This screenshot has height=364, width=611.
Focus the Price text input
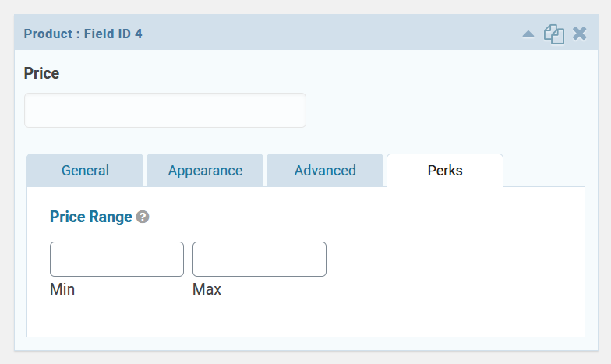click(x=165, y=111)
